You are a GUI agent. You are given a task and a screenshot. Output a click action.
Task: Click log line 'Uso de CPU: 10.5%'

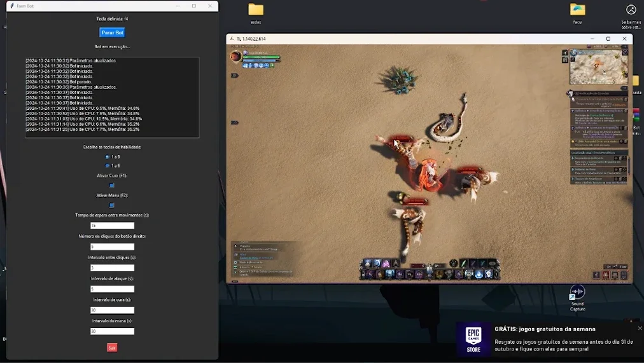point(84,118)
